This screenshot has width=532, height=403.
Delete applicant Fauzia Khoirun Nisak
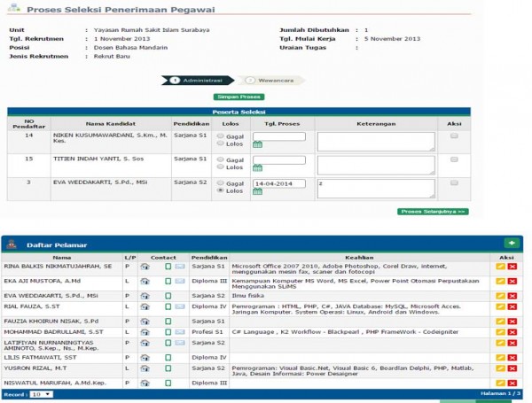512,321
